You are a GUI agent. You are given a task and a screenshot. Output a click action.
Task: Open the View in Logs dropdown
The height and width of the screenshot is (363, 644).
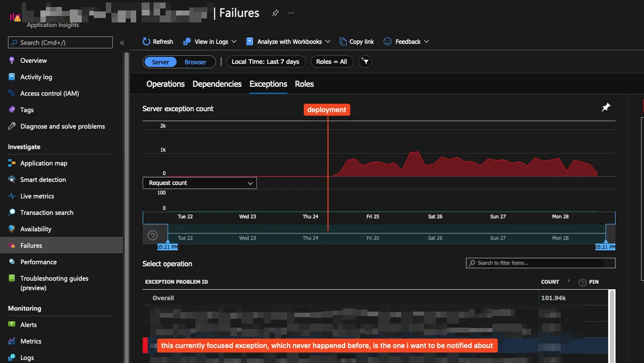click(x=210, y=41)
